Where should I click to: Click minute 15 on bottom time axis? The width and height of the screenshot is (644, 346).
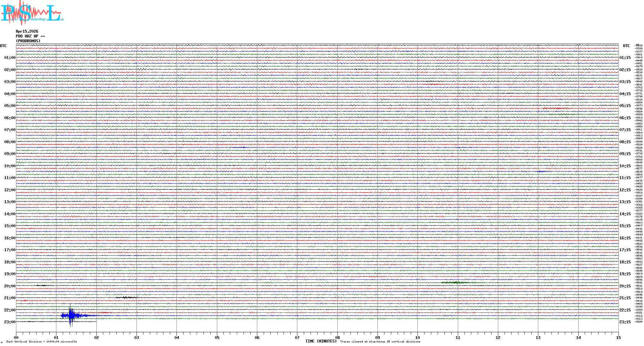[x=618, y=338]
